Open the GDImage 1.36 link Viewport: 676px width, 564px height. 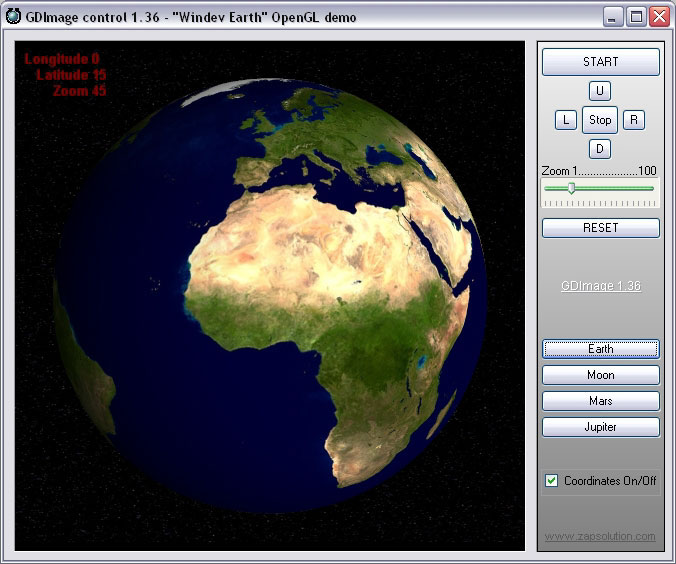601,286
